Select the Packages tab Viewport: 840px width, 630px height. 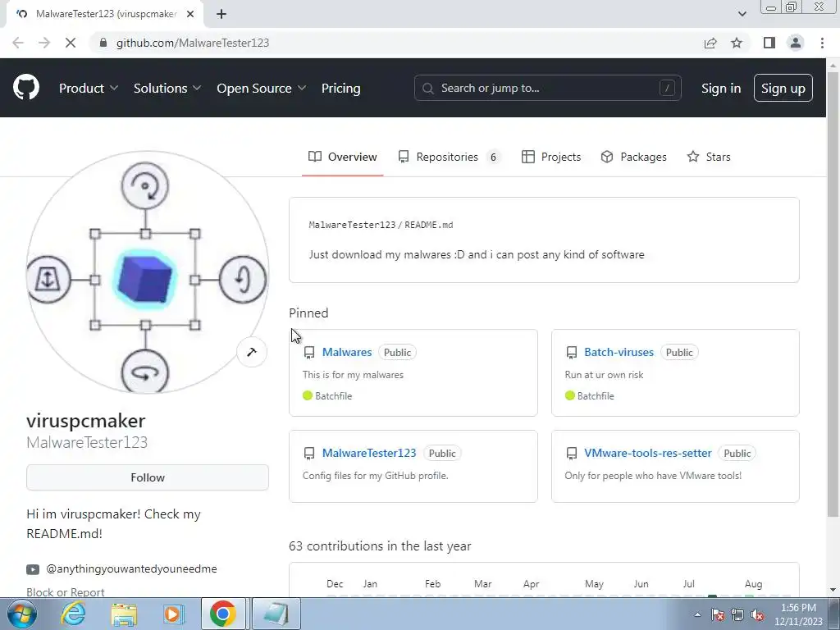point(634,157)
